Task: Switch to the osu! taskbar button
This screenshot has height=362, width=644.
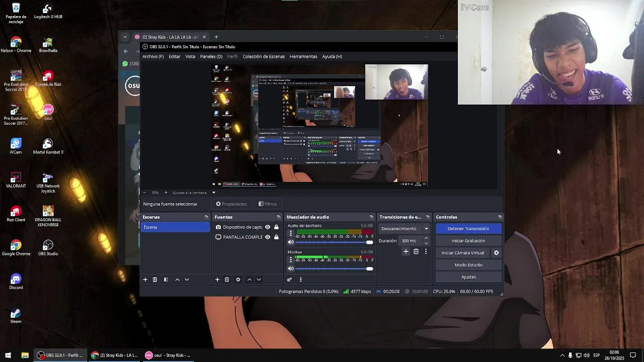Action: pos(168,355)
